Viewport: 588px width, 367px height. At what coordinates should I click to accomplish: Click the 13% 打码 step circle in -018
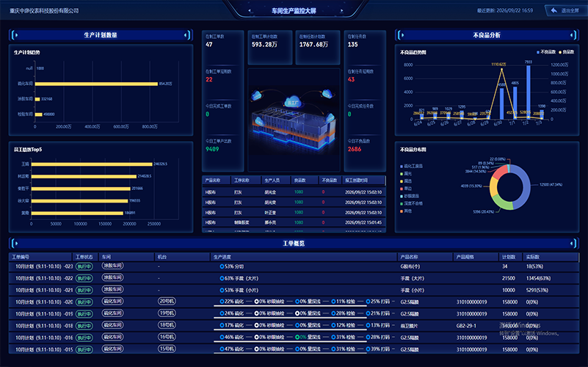coord(368,325)
